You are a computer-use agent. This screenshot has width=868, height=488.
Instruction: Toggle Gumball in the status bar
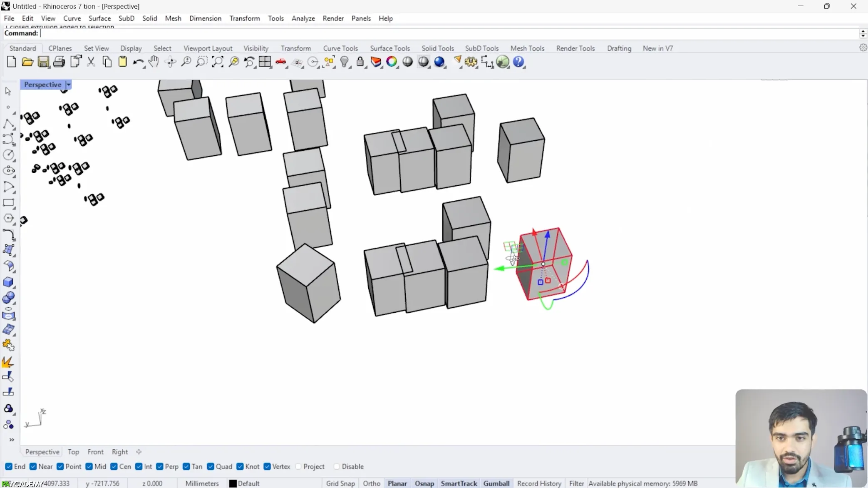click(x=496, y=483)
